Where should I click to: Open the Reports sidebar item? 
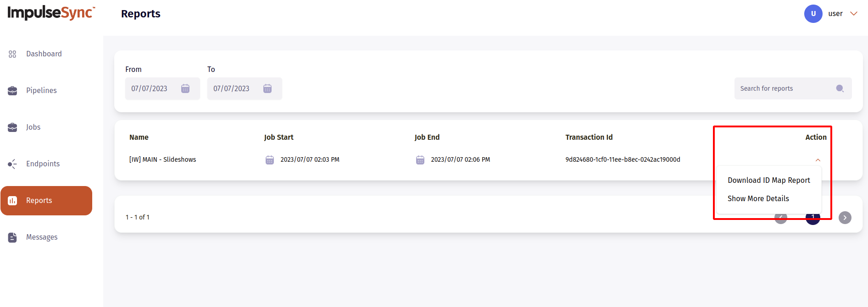(46, 201)
